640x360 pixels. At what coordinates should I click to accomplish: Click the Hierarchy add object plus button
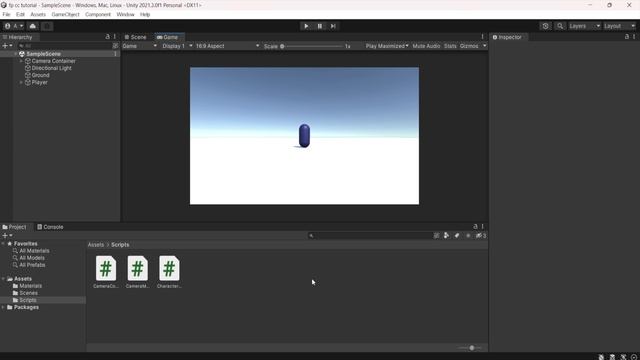pyautogui.click(x=7, y=46)
